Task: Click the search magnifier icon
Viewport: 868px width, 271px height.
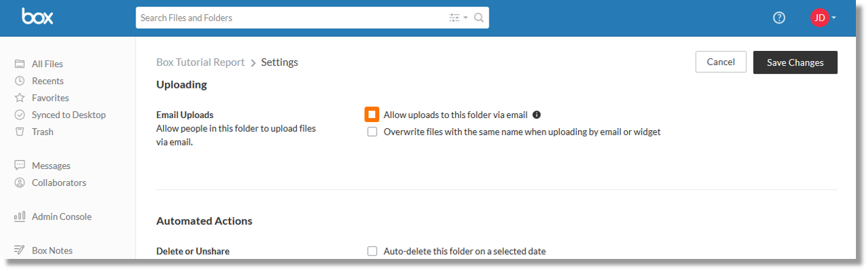Action: pyautogui.click(x=479, y=18)
